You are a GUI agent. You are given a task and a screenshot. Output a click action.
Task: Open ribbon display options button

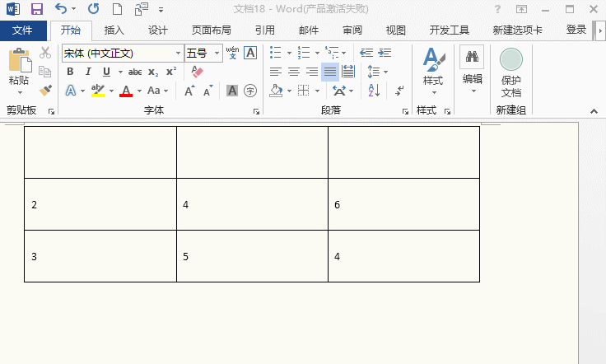tap(521, 9)
